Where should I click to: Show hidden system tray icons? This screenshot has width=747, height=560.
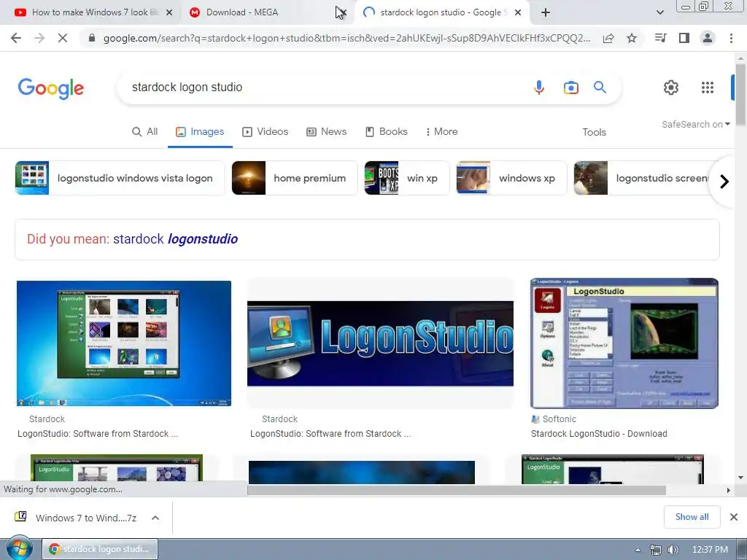coord(638,550)
